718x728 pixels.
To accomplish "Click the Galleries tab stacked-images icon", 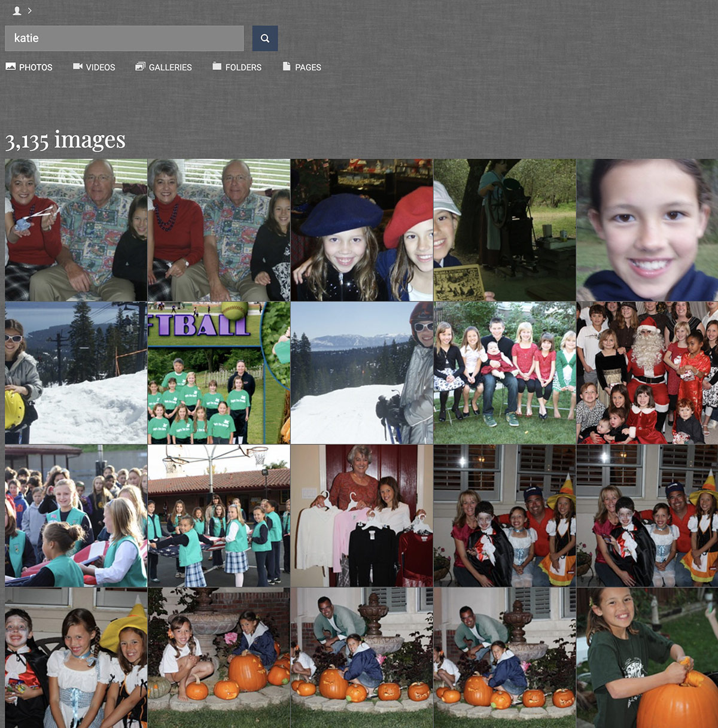I will 141,66.
